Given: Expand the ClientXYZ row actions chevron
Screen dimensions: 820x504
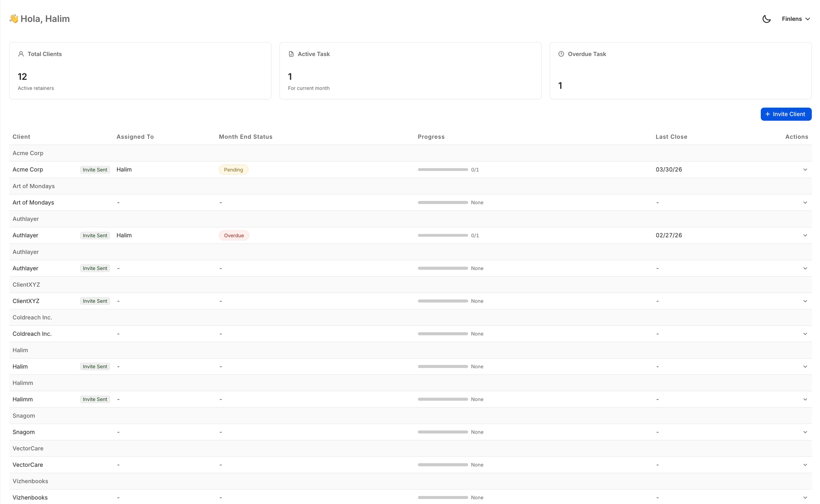Looking at the screenshot, I should point(805,301).
